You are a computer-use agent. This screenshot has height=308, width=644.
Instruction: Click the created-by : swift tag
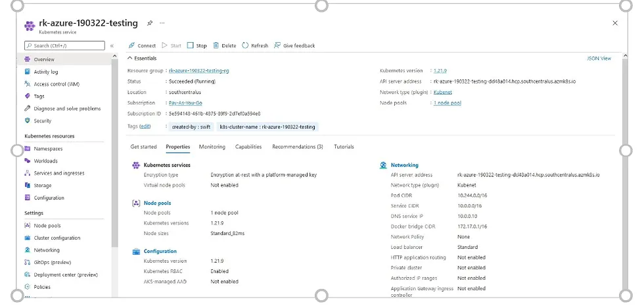pos(191,127)
